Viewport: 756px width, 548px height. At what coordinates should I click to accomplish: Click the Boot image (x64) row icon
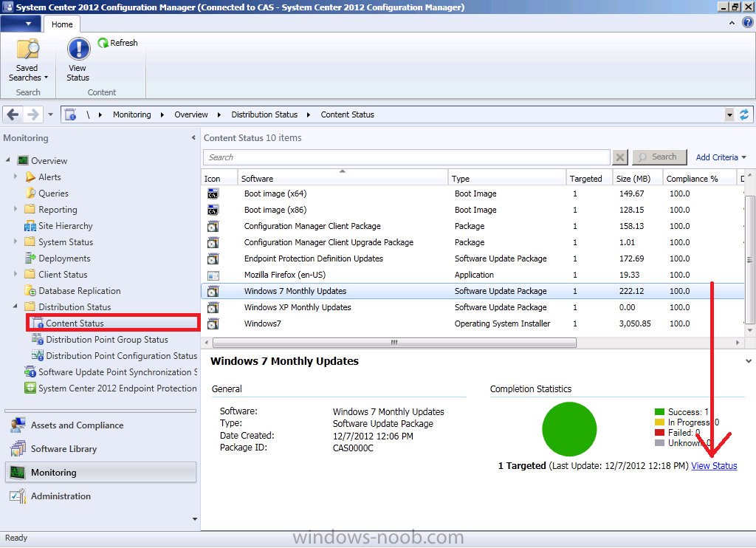213,194
